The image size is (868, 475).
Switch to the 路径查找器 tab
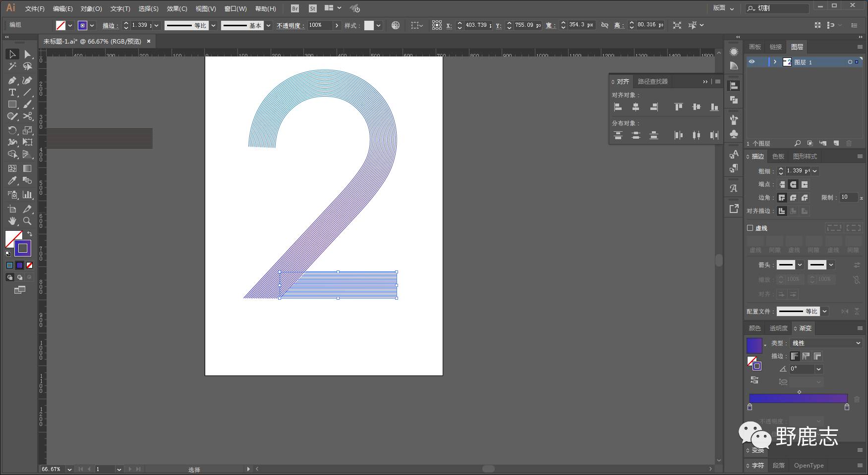pos(652,81)
